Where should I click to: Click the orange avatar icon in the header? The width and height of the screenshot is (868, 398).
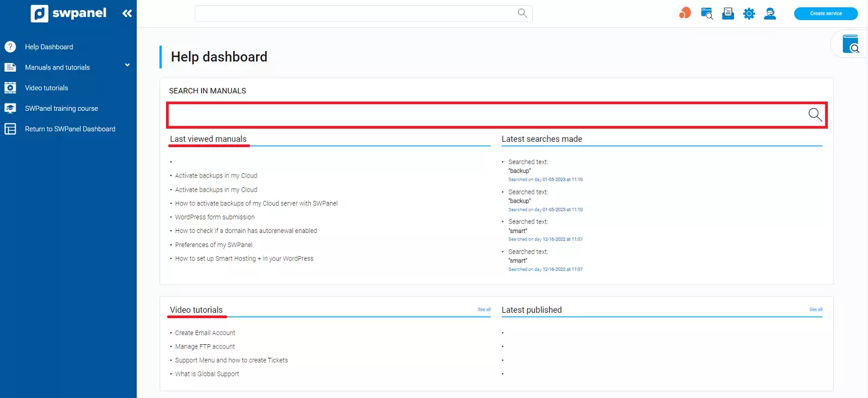(685, 13)
